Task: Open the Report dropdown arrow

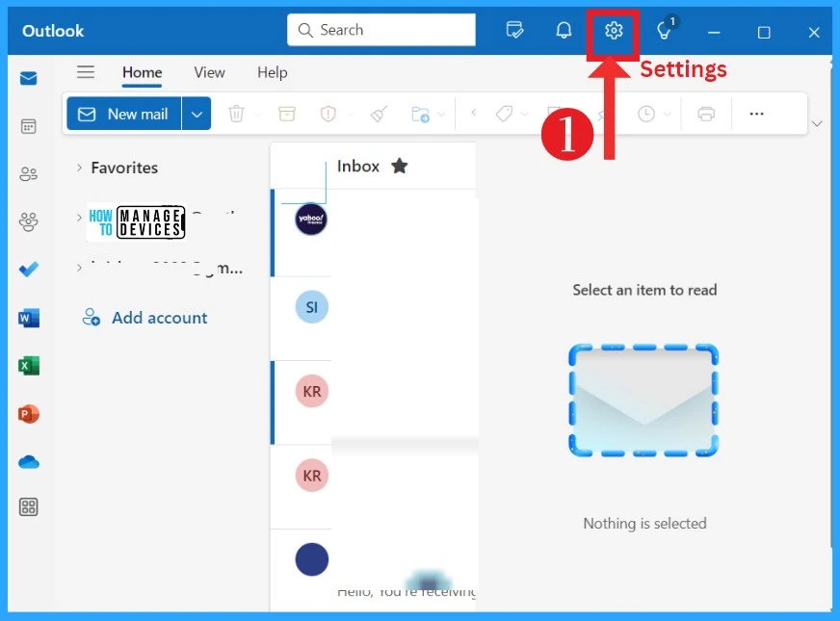Action: (x=350, y=114)
